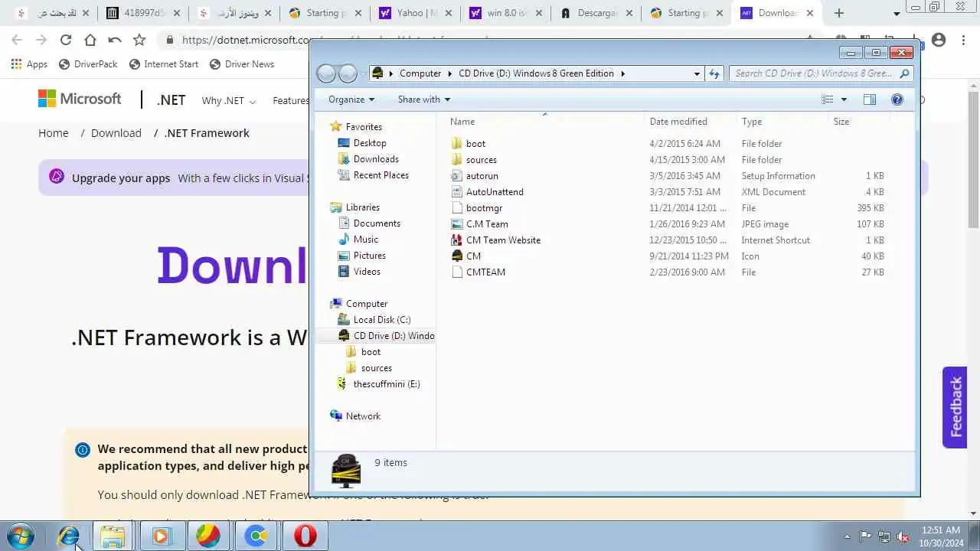Viewport: 980px width, 551px height.
Task: Switch to the 418997d5 browser tab
Action: (144, 13)
